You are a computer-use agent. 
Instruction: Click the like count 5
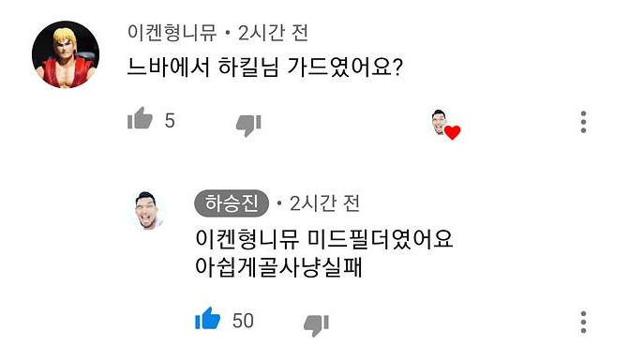[x=170, y=121]
